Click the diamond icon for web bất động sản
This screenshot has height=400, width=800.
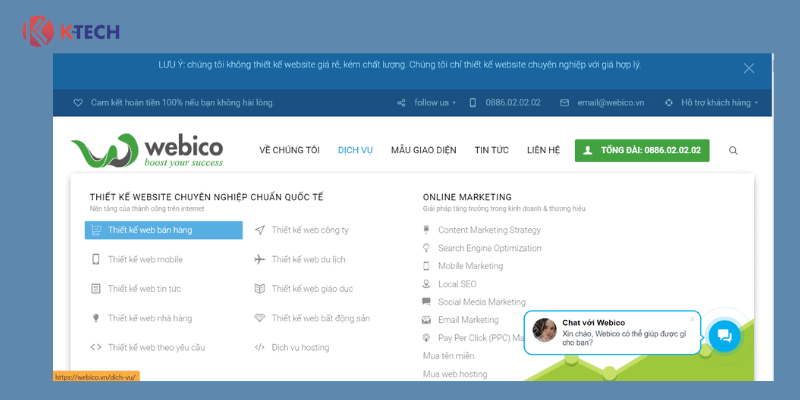[260, 318]
